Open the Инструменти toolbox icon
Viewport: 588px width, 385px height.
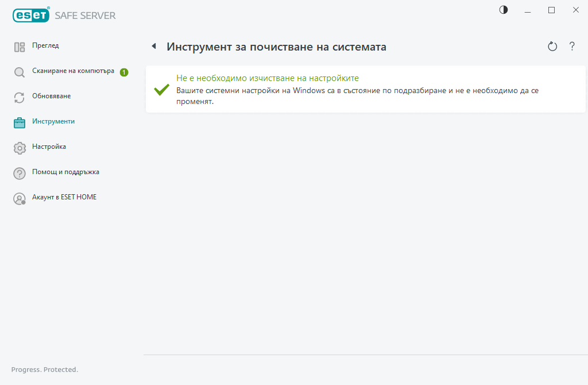click(x=19, y=122)
